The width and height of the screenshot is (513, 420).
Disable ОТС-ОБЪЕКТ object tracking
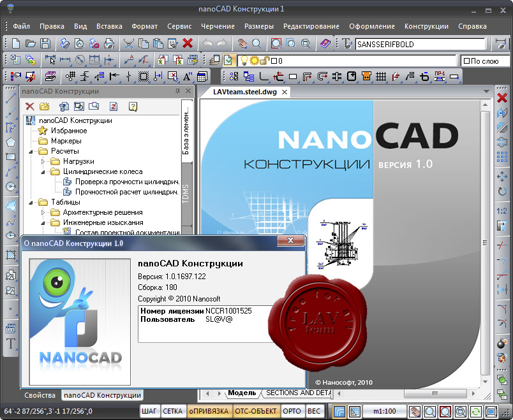[x=256, y=411]
